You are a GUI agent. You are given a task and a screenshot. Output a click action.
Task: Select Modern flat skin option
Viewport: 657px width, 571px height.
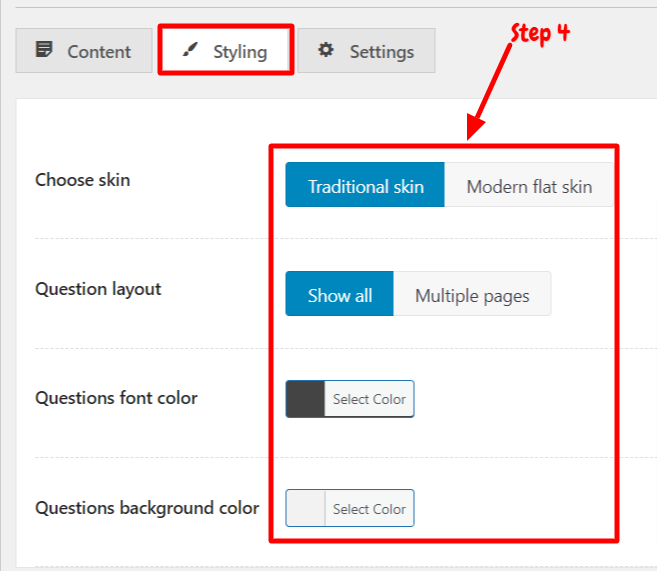[529, 185]
